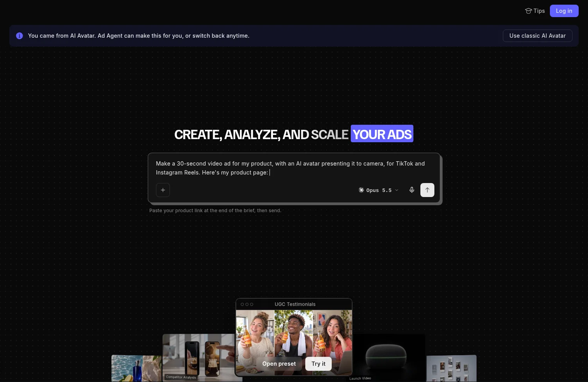
Task: Click the 'You came from AI Avatar' banner message
Action: point(139,36)
